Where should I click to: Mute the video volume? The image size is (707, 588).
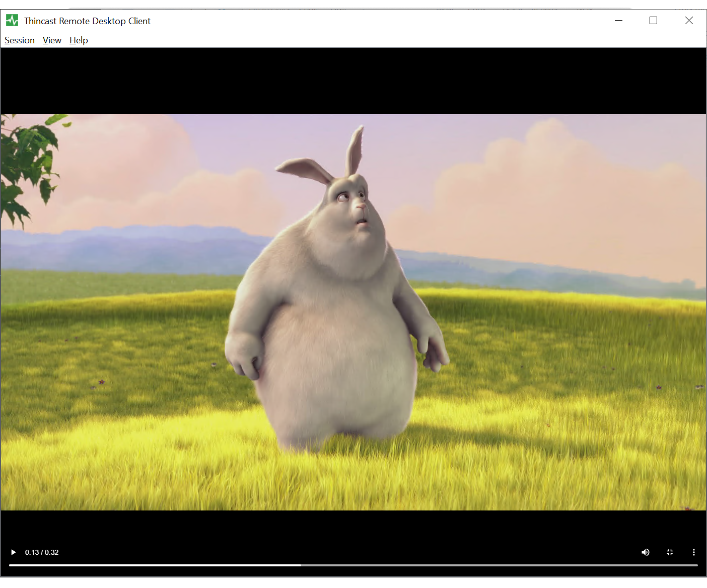point(646,552)
